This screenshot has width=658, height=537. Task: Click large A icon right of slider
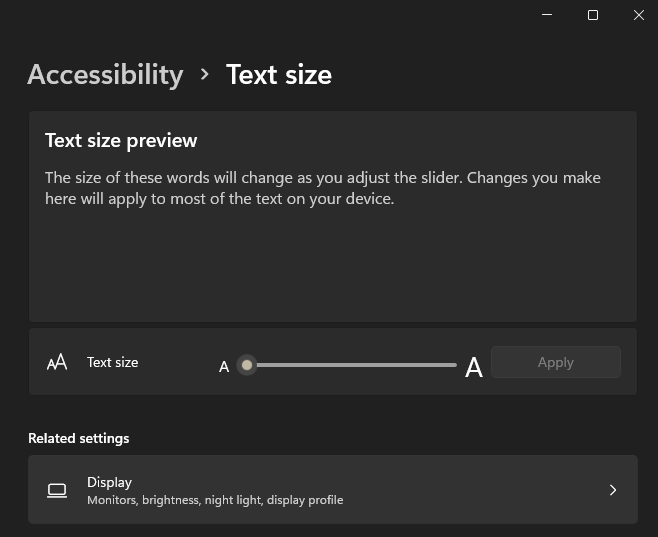pos(474,368)
